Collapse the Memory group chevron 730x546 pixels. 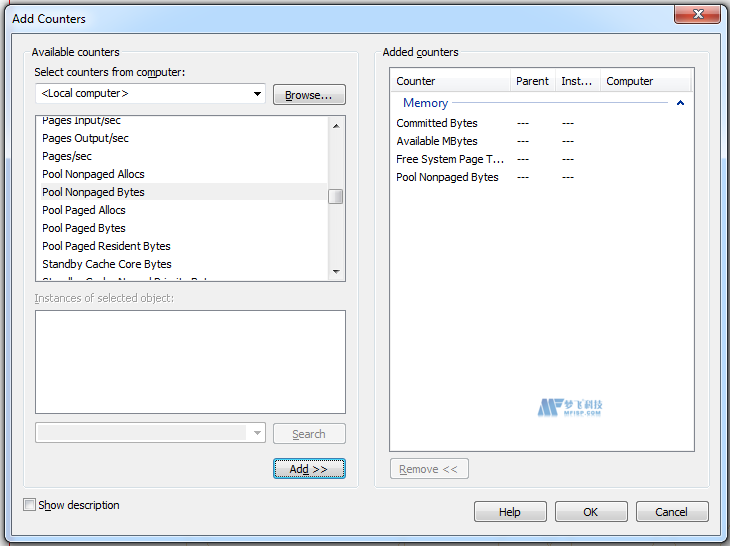(680, 103)
